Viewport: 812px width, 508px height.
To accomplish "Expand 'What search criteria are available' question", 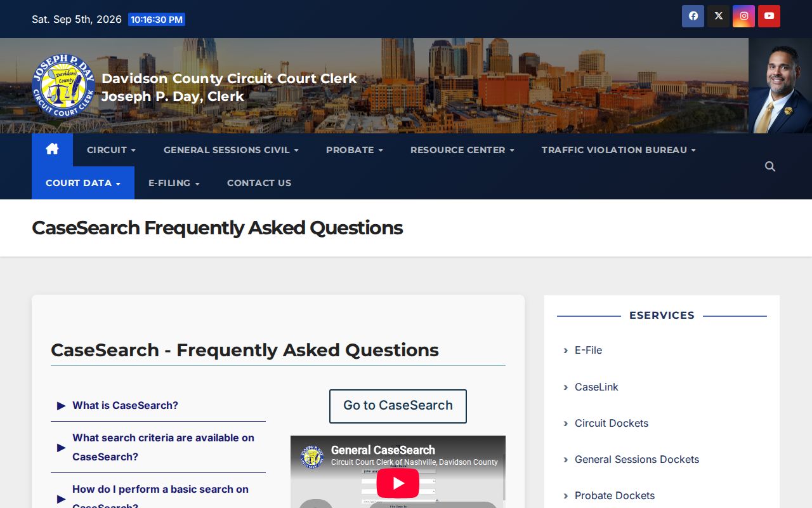I will tap(158, 447).
